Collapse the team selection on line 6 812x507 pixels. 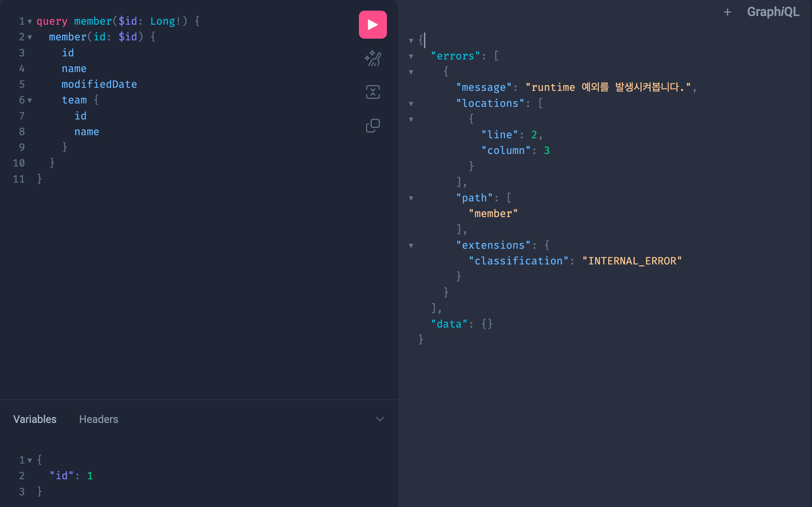[30, 100]
